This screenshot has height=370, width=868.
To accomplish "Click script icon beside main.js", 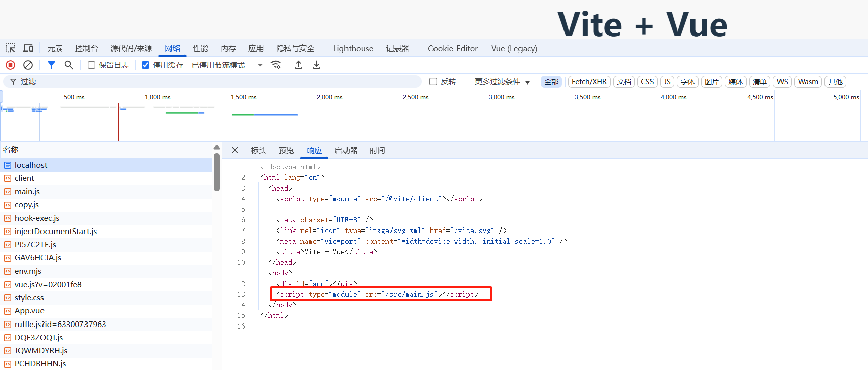I will (x=8, y=192).
